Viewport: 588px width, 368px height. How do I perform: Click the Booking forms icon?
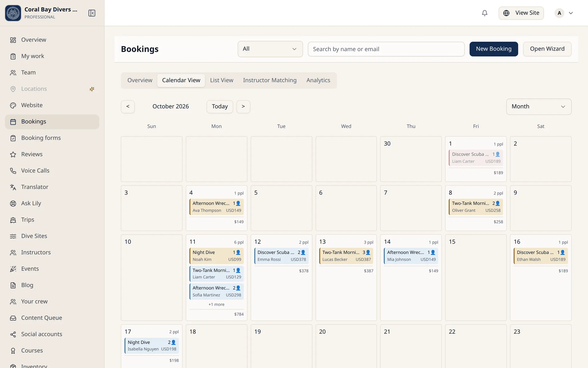(x=13, y=138)
